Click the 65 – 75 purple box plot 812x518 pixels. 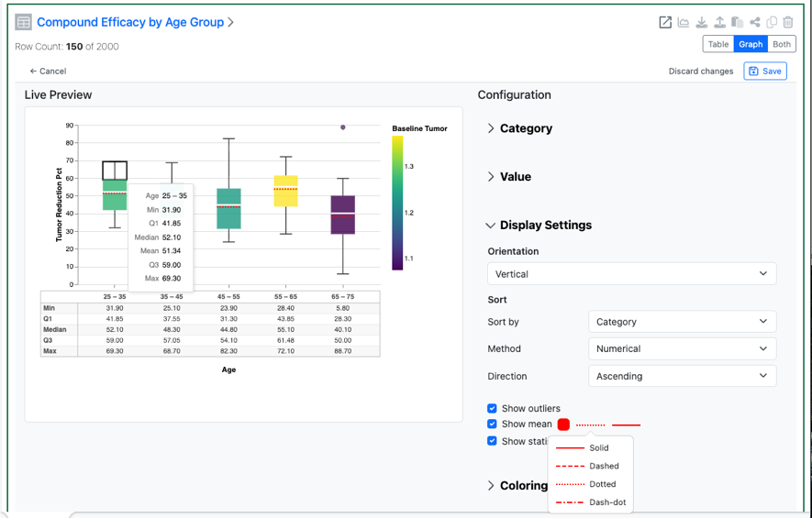click(343, 215)
